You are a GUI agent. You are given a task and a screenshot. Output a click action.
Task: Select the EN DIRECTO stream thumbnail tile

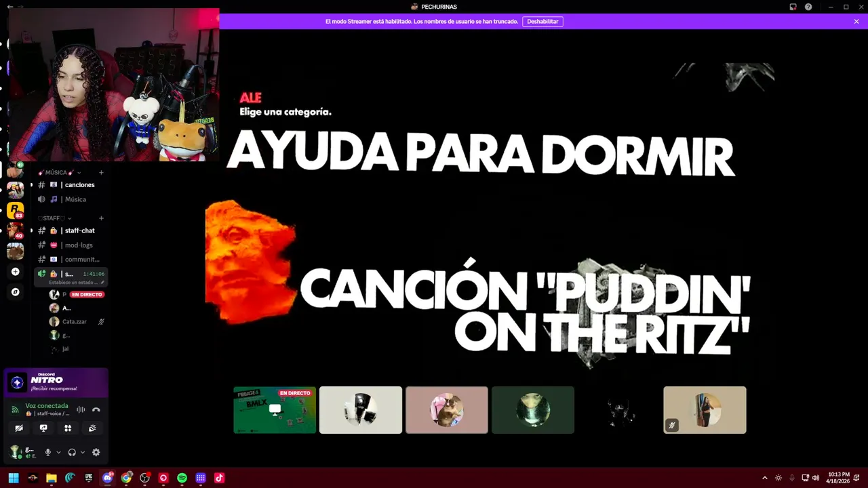(x=275, y=410)
